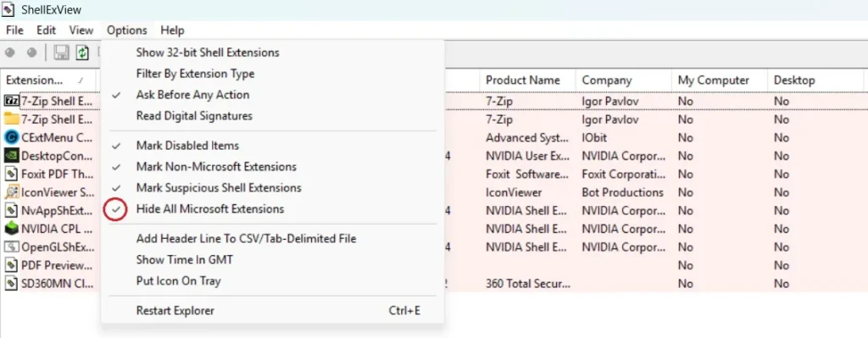
Task: Click the blue CExtMenu row icon
Action: click(12, 137)
